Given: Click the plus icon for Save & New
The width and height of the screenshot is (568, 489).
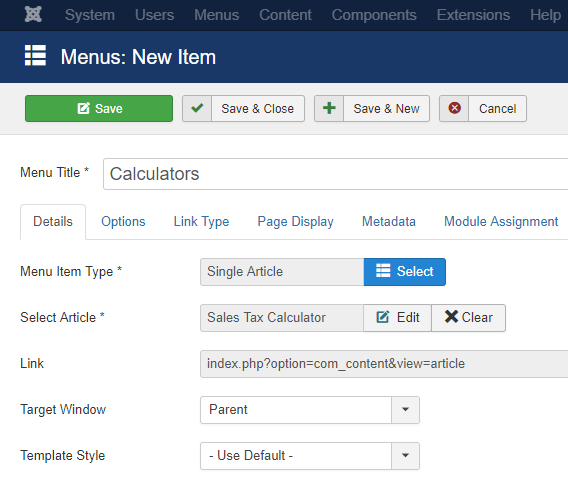Looking at the screenshot, I should (x=329, y=108).
